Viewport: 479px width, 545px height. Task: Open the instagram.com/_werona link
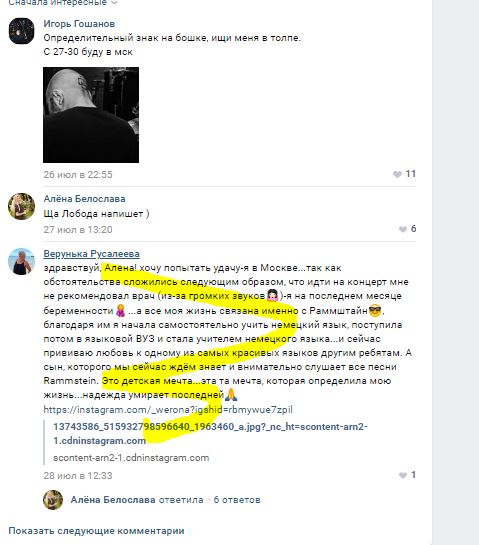[x=168, y=410]
